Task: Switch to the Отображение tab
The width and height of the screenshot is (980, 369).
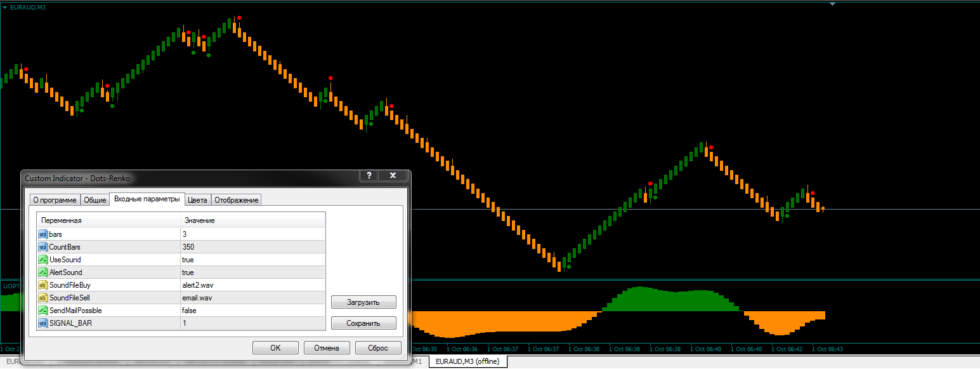Action: (237, 200)
